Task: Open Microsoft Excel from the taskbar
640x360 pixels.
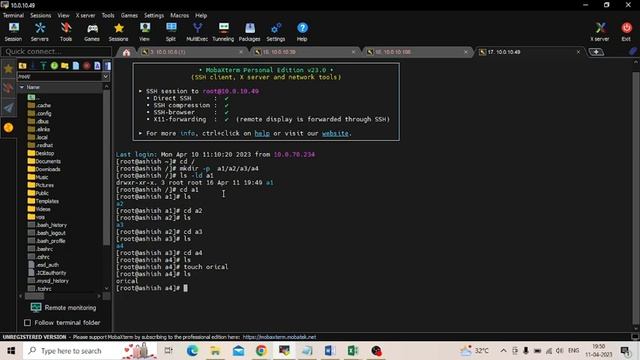Action: point(353,351)
